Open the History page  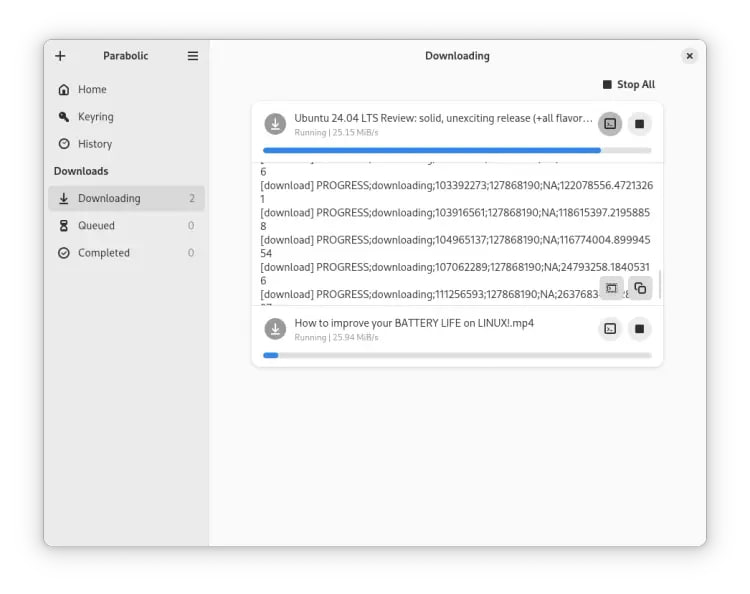(x=95, y=144)
